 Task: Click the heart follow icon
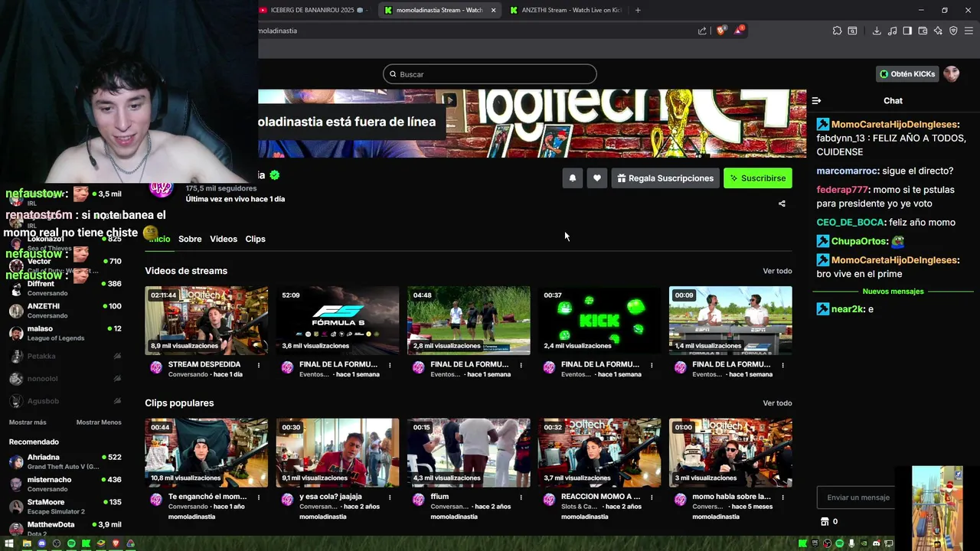pos(597,178)
